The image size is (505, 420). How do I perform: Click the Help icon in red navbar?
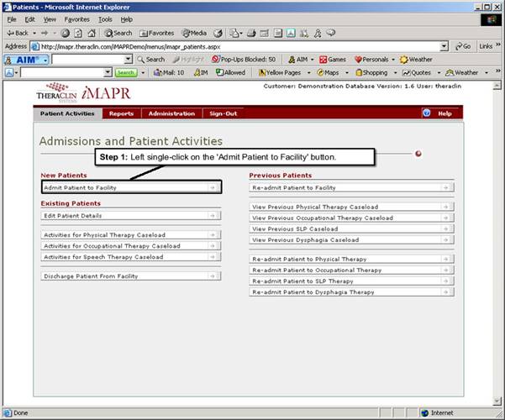(427, 113)
